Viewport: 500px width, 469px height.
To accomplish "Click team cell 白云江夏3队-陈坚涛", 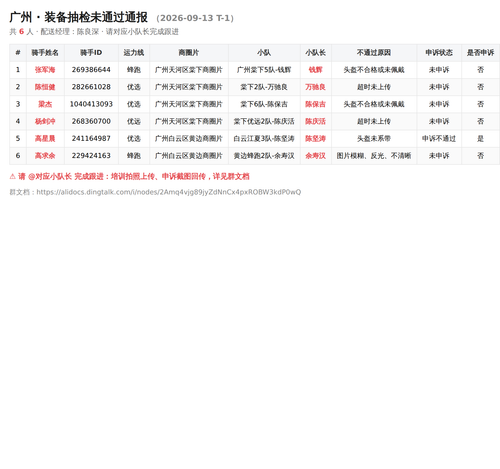I will (264, 139).
